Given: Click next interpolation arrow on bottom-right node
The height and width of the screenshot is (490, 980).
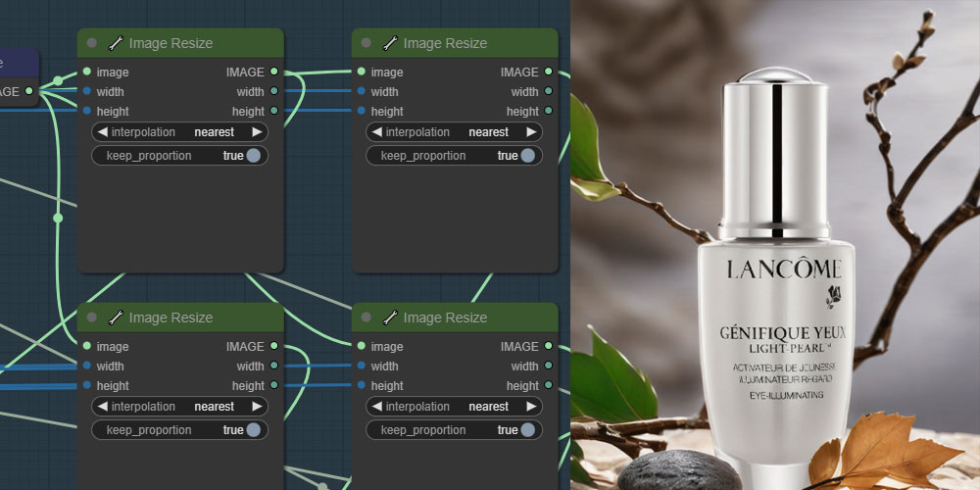Looking at the screenshot, I should click(x=531, y=407).
